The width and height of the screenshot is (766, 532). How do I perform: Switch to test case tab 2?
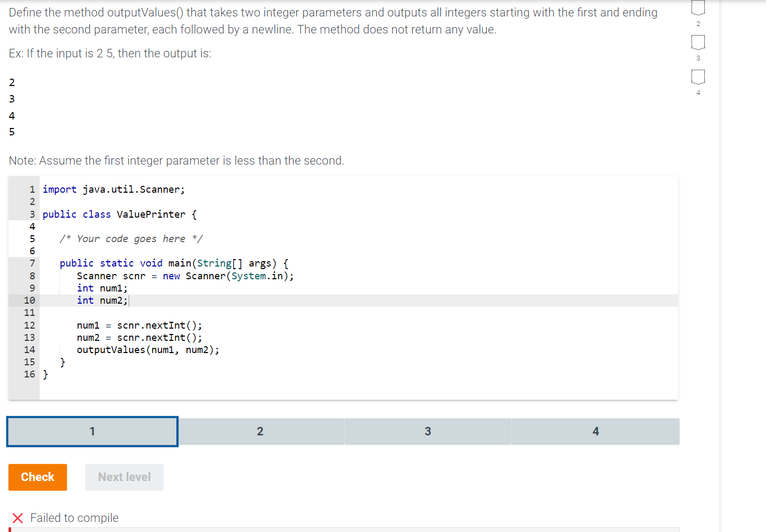(x=260, y=431)
